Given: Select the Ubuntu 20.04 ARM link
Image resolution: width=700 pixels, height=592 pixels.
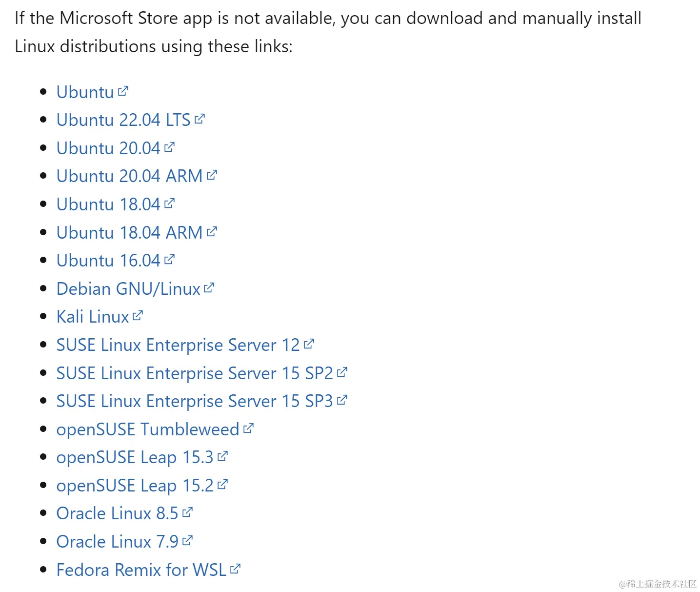Looking at the screenshot, I should coord(129,176).
